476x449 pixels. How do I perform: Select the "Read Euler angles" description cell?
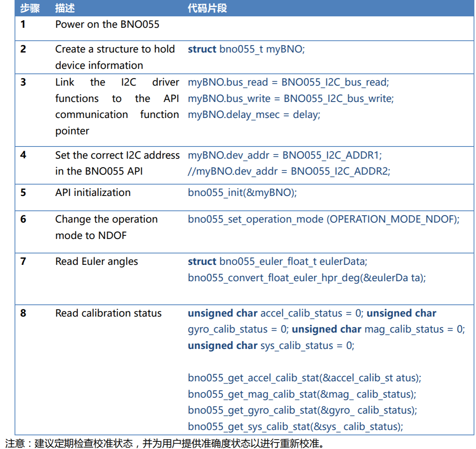(96, 261)
